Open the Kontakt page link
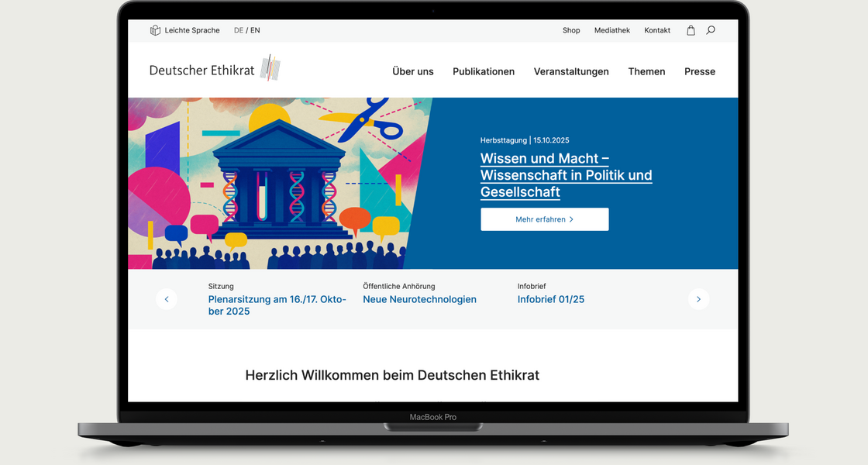Screen dimensions: 868x465 657,30
